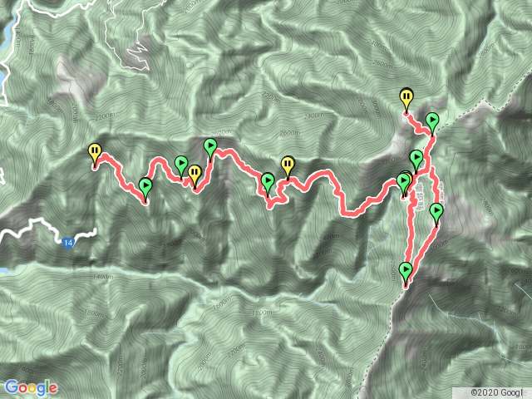Select green play marker left of central pause marker
This screenshot has width=532, height=399.
pos(268,182)
